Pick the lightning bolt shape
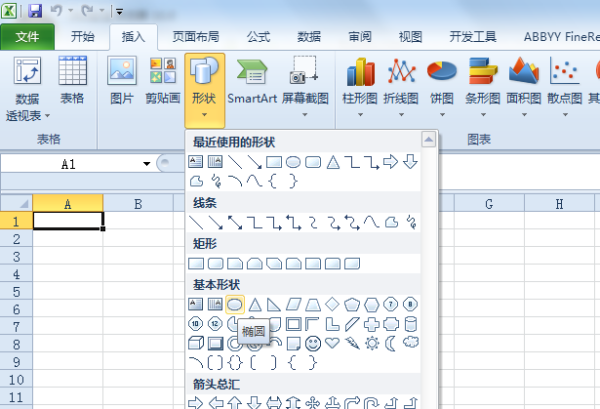 point(351,343)
